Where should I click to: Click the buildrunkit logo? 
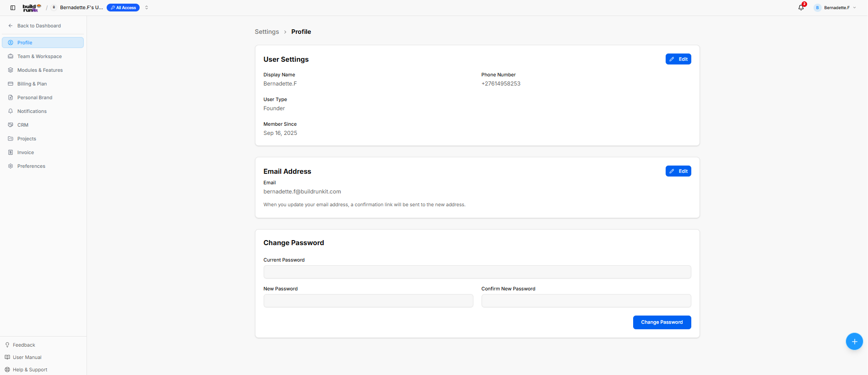[x=32, y=8]
